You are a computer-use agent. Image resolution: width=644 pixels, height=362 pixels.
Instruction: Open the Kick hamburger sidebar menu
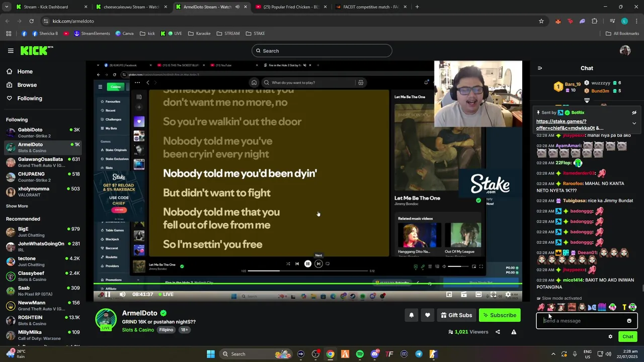[11, 51]
